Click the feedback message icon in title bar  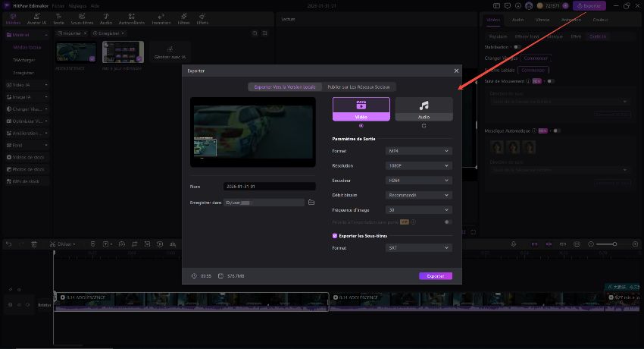508,6
